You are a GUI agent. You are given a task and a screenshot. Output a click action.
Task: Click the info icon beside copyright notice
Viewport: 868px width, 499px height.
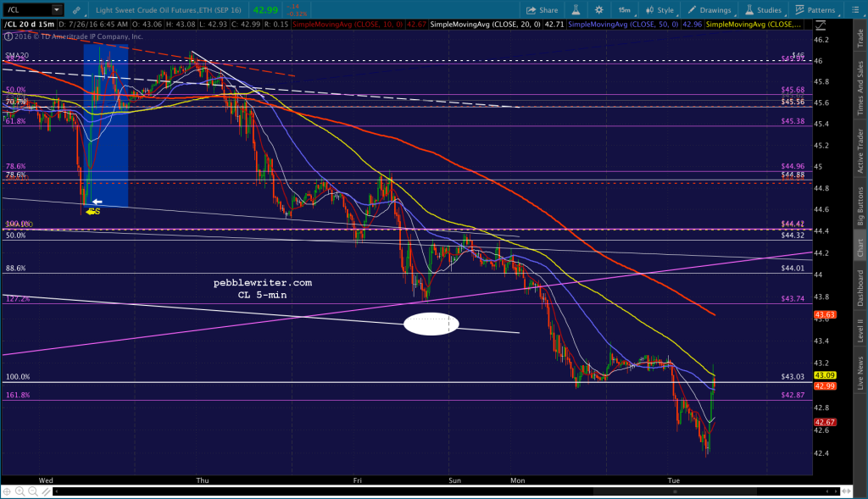point(8,36)
